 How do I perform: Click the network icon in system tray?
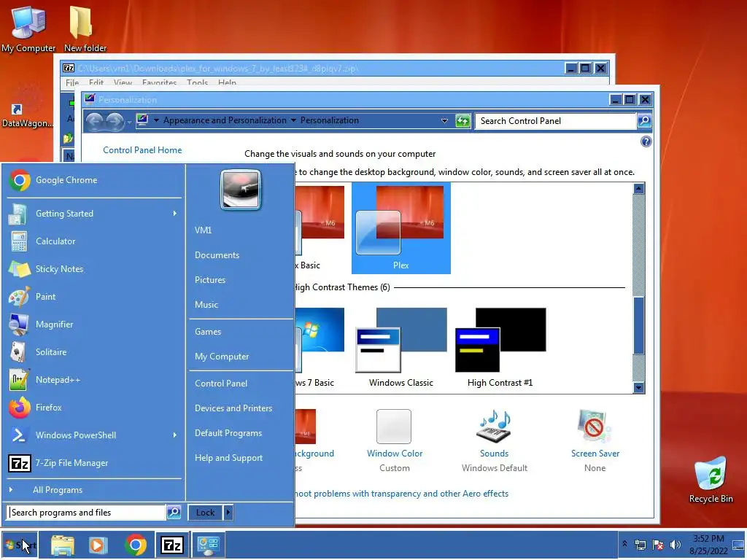(x=640, y=545)
